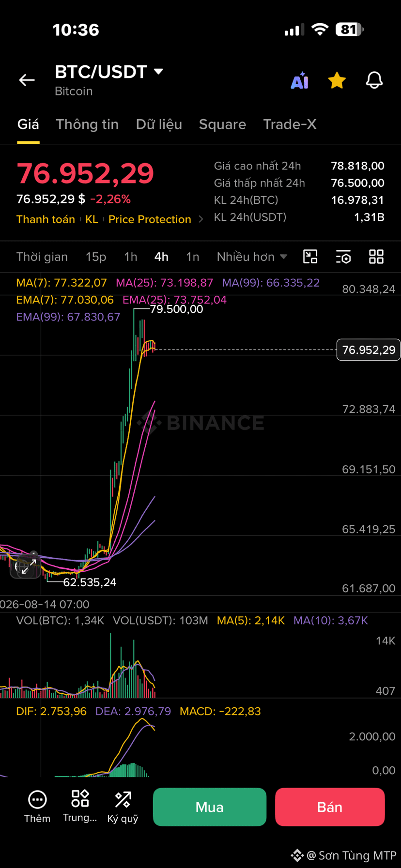Tap the VOL(BTC) volume label
This screenshot has height=868, width=401.
click(60, 621)
